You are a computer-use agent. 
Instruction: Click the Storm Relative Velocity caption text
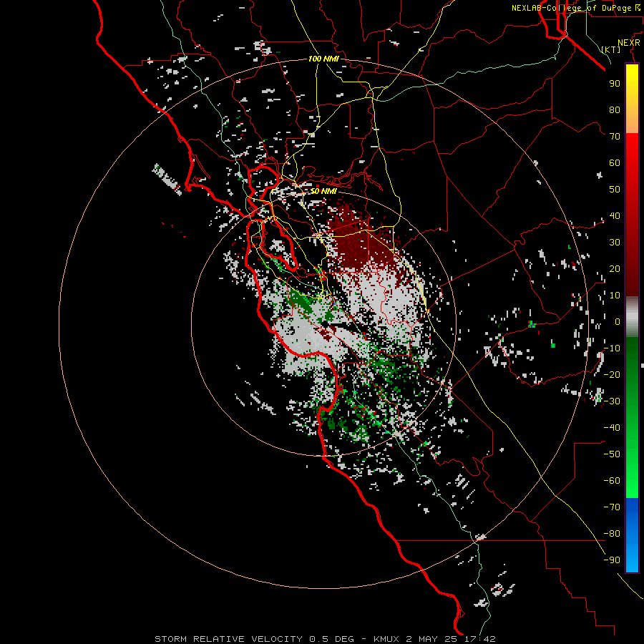(x=325, y=639)
